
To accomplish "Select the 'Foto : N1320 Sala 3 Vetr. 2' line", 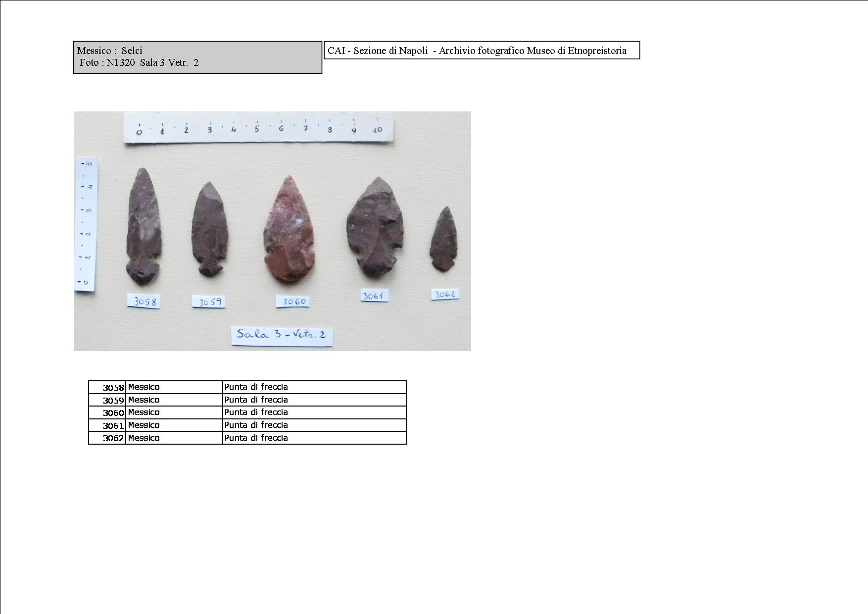I will tap(139, 62).
